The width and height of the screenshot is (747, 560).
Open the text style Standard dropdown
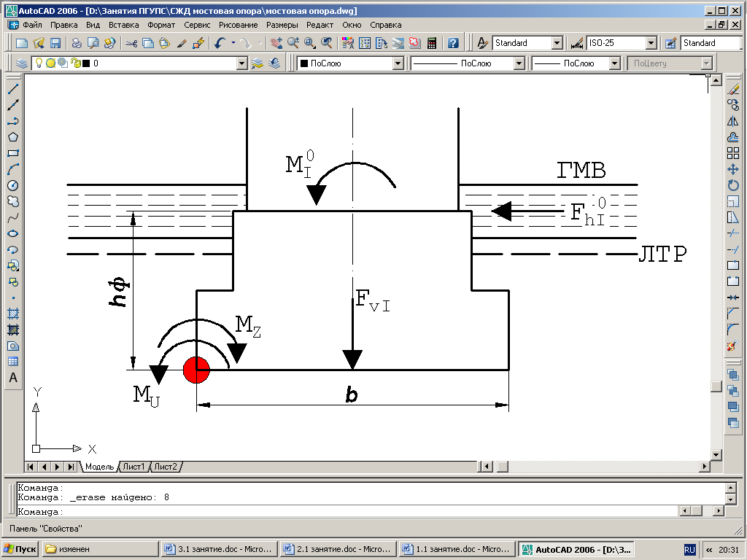point(557,43)
